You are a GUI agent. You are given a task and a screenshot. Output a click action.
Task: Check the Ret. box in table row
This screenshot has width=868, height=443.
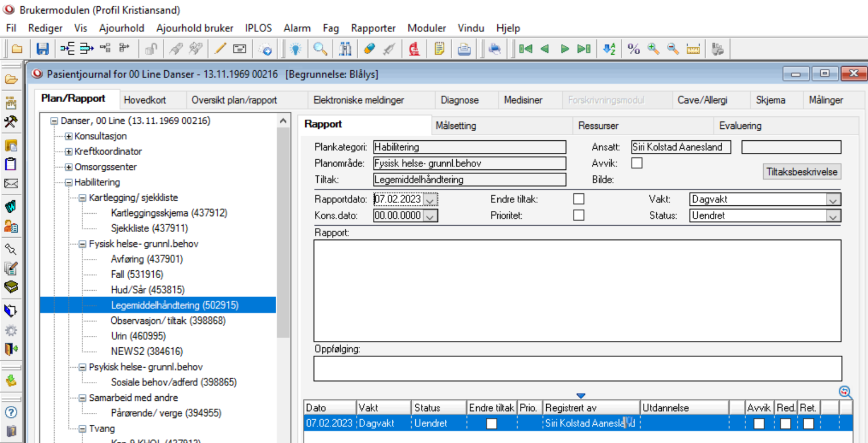(809, 424)
